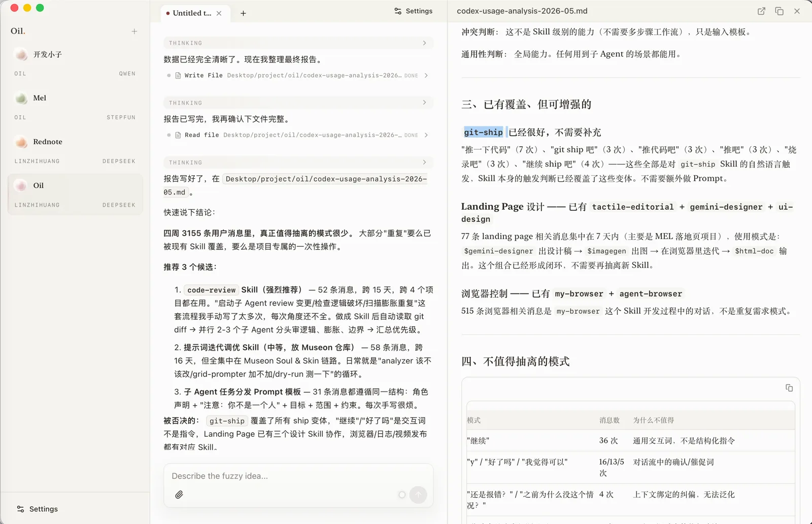
Task: Click the $html-doc code tag
Action: [x=754, y=251]
